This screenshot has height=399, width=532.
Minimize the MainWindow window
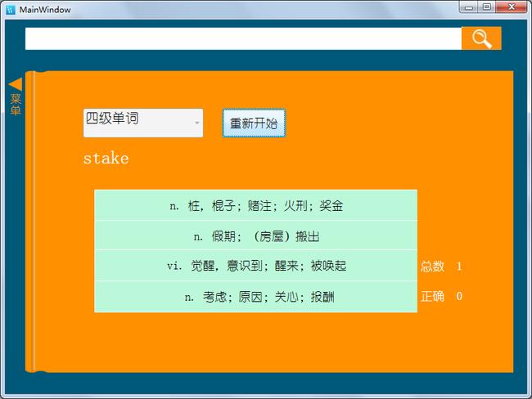click(x=469, y=7)
